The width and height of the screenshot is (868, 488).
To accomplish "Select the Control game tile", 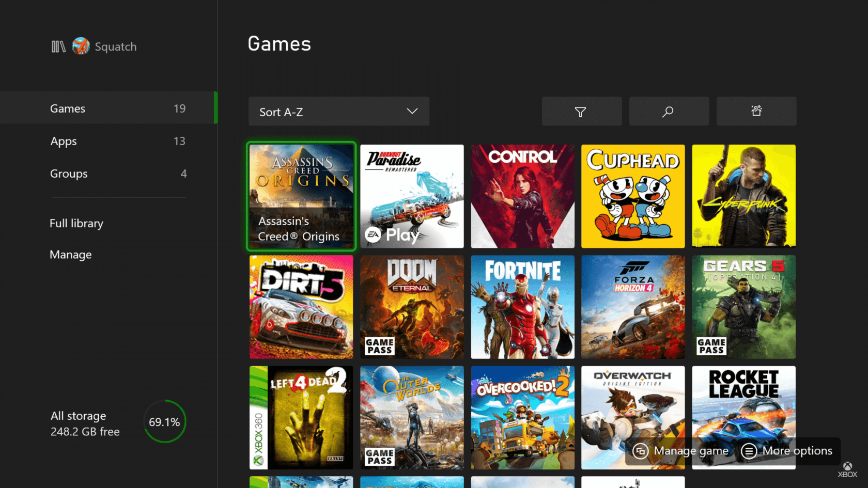I will (x=522, y=196).
